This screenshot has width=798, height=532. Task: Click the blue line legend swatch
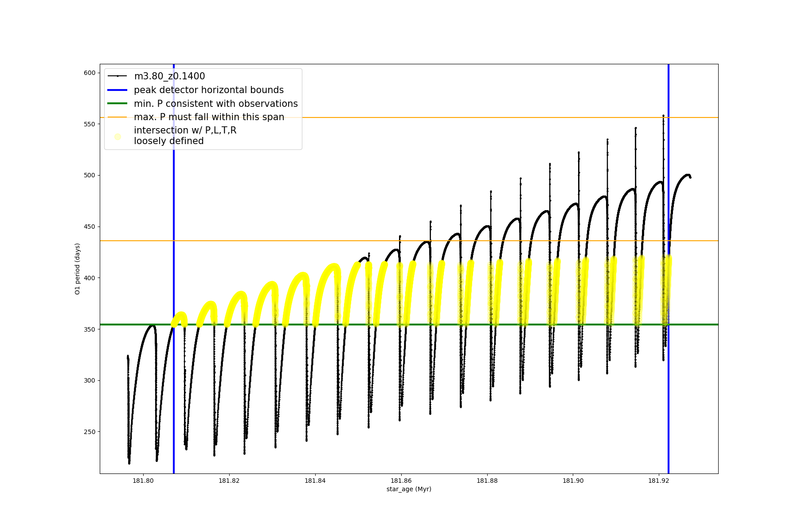[117, 90]
